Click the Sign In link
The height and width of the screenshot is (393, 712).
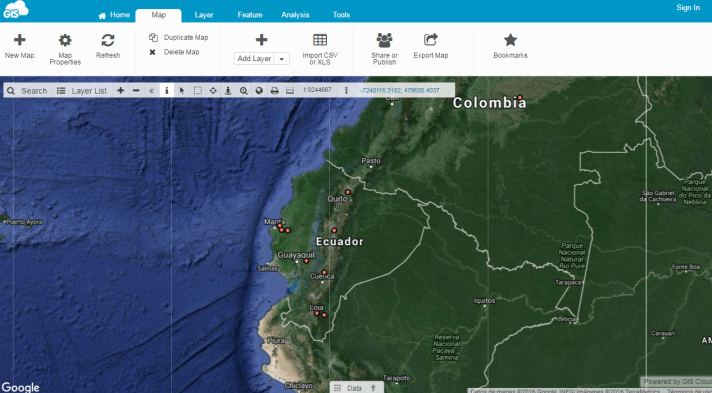tap(688, 8)
